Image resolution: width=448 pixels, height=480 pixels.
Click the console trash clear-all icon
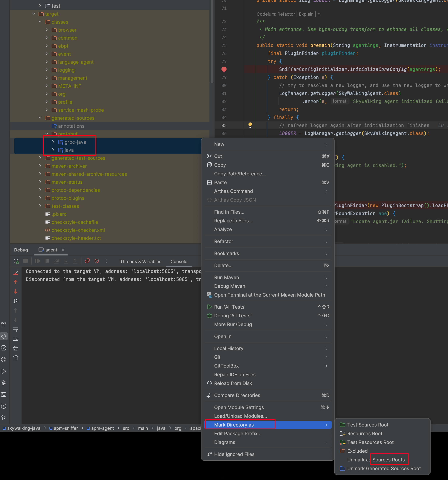click(x=16, y=358)
